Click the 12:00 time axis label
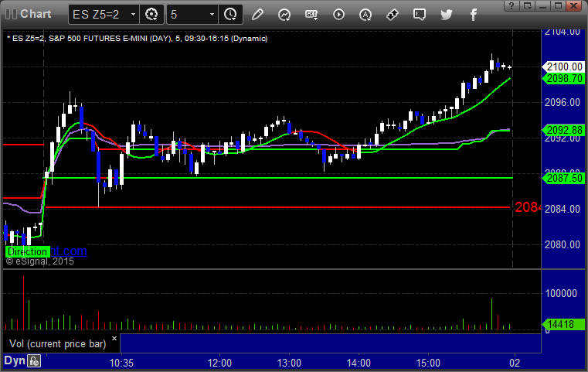Viewport: 588px width, 372px height. [219, 363]
